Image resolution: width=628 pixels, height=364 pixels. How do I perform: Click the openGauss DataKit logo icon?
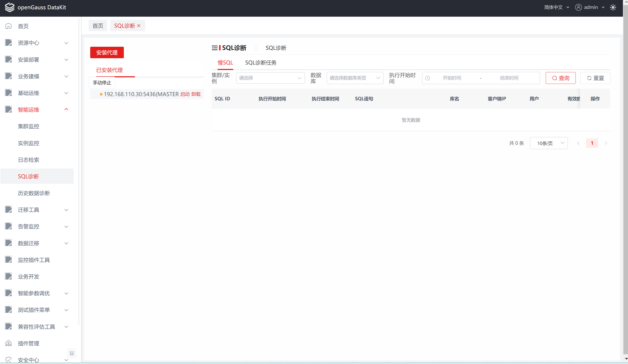pyautogui.click(x=10, y=7)
